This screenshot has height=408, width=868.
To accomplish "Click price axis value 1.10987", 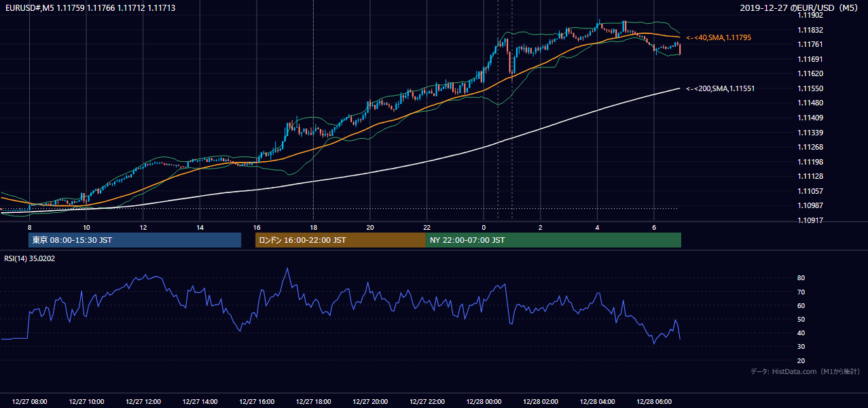I will [x=811, y=205].
